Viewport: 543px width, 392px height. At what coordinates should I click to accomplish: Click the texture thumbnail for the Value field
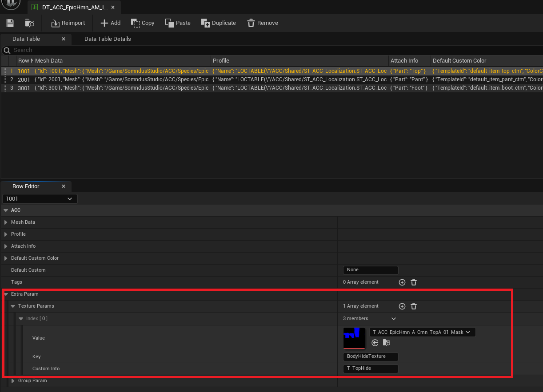[x=354, y=338]
